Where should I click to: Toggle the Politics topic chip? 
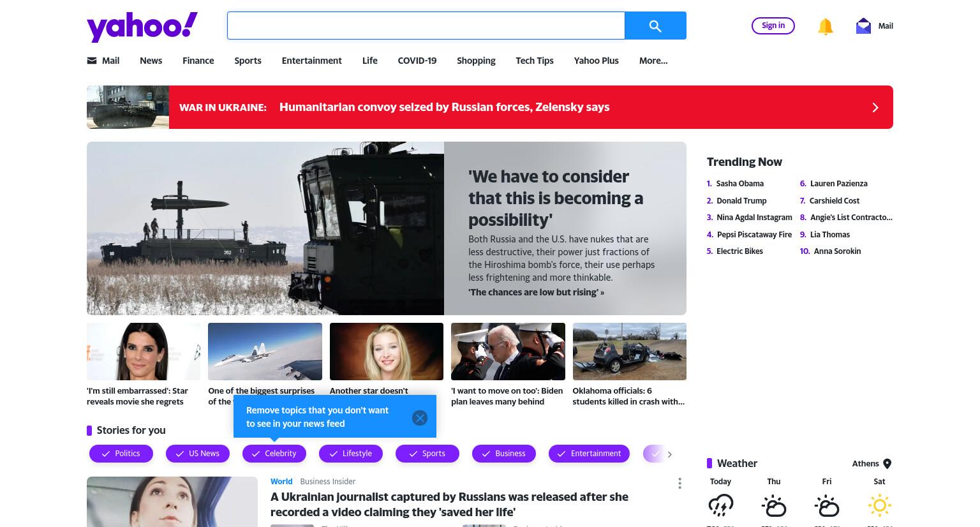click(121, 454)
